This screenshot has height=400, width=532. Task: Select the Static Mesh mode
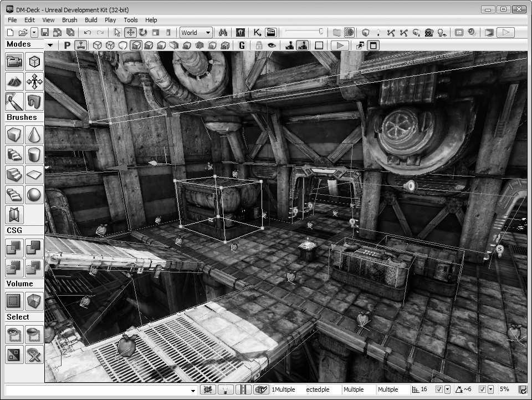click(34, 101)
